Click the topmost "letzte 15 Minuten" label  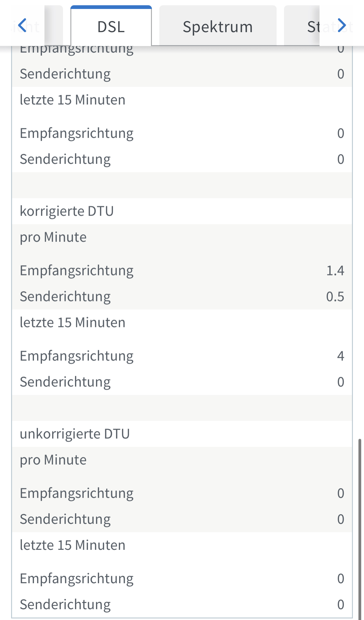click(x=73, y=100)
